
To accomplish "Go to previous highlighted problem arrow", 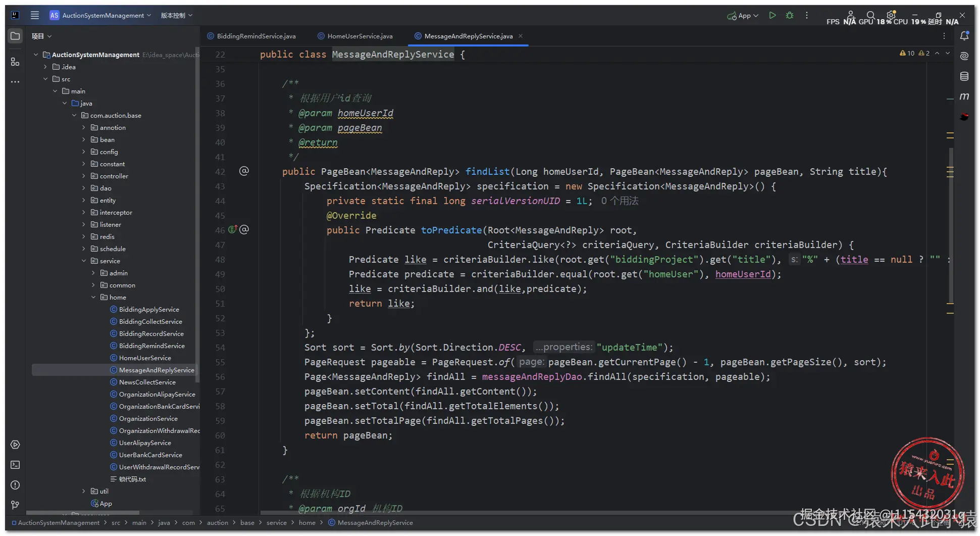I will click(937, 53).
